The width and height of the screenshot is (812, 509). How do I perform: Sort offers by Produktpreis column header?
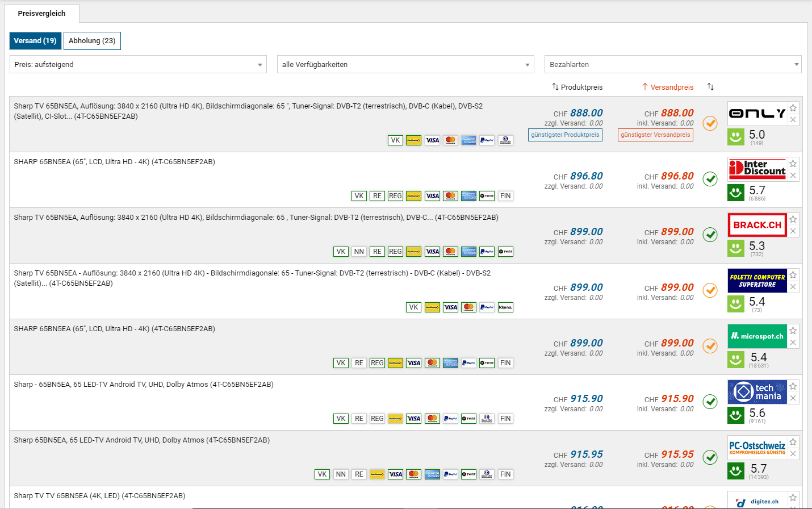[577, 87]
